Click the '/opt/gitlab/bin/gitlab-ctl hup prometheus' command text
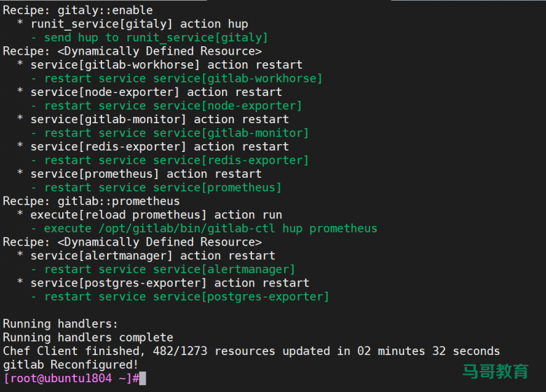 click(x=238, y=228)
